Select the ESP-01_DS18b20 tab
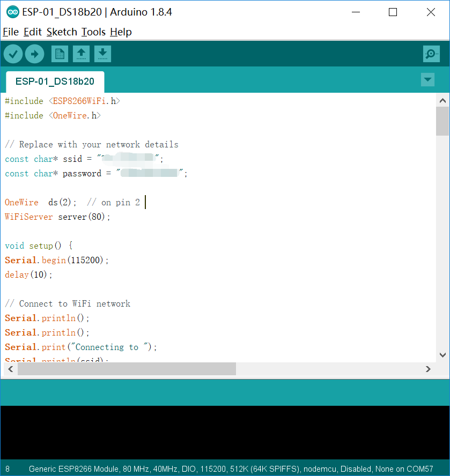 coord(55,81)
